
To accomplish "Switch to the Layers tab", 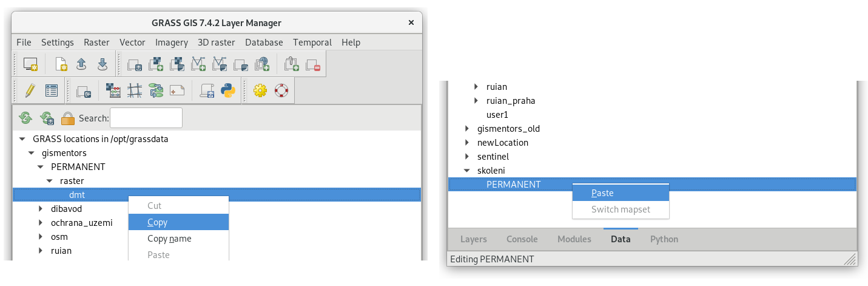I will 474,239.
